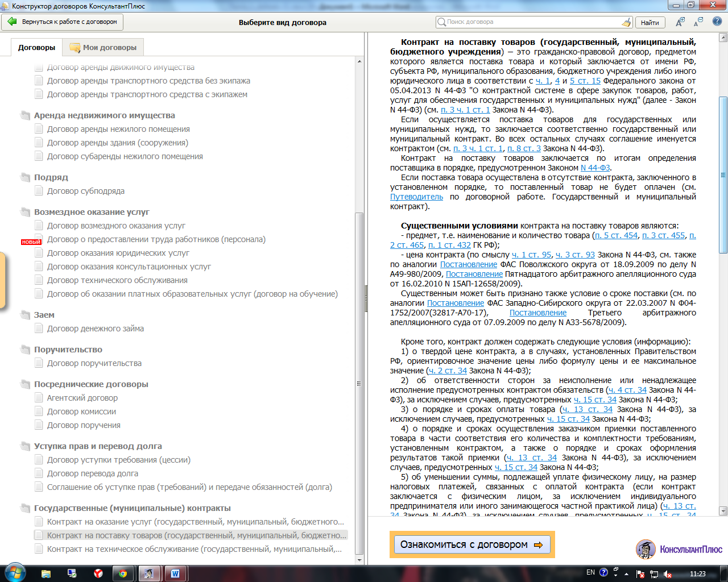Open Договор субаренды нежилого помещения
The height and width of the screenshot is (582, 728).
(125, 156)
